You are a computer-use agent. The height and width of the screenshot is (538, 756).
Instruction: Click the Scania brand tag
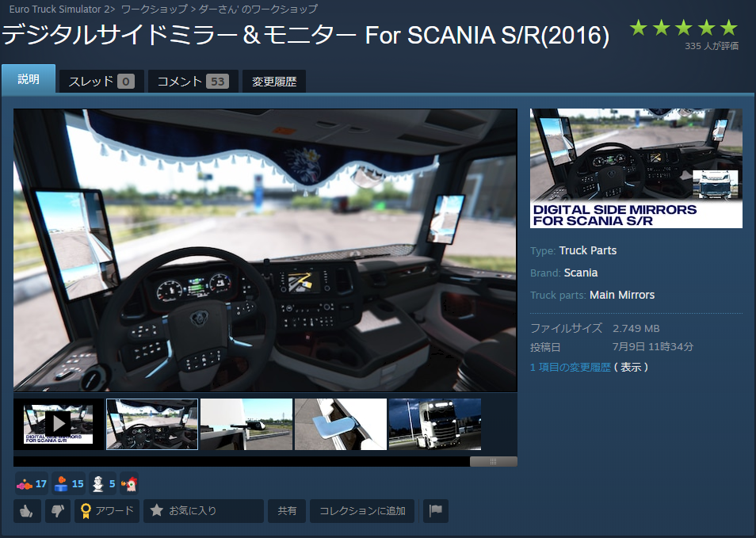581,273
